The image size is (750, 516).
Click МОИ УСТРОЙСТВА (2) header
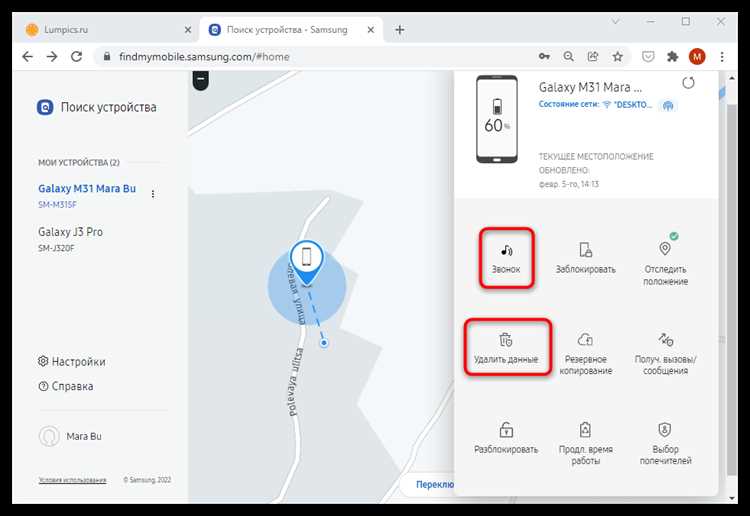(79, 163)
